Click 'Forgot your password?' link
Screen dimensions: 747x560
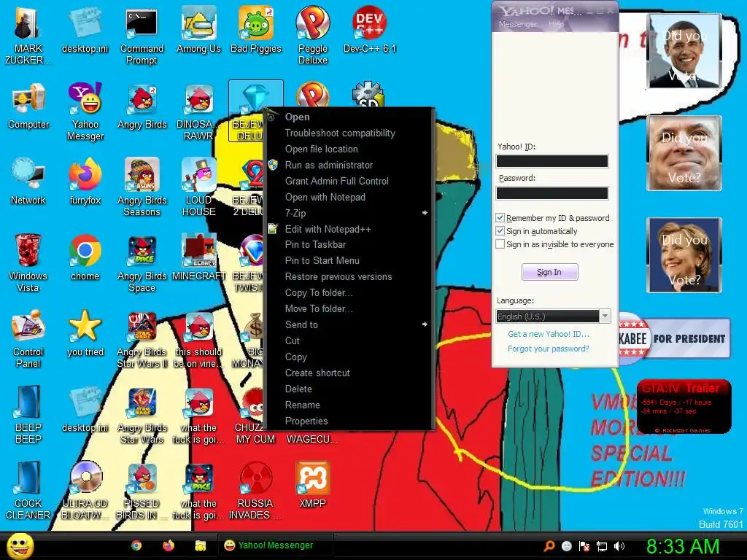point(549,349)
